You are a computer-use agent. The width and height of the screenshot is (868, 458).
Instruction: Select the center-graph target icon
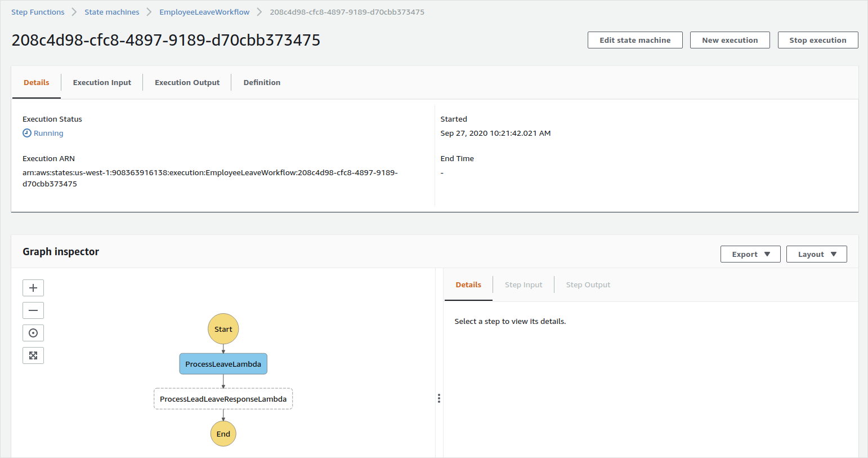[x=33, y=332]
